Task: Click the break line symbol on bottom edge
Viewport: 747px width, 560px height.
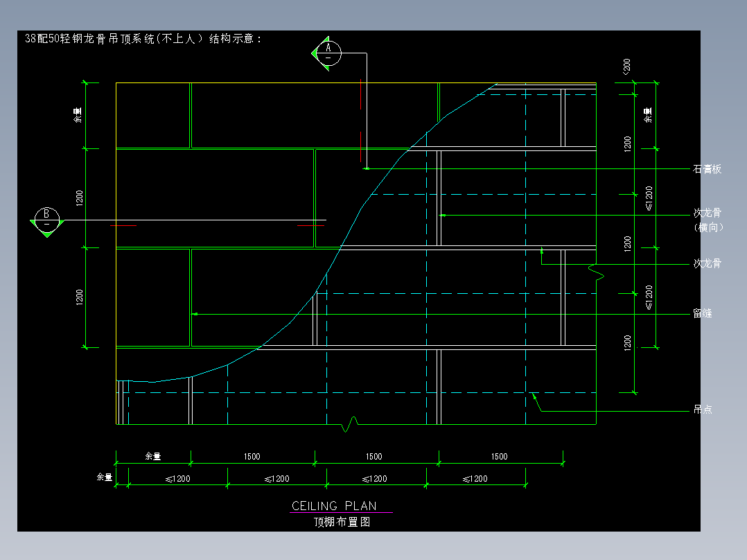Action: click(351, 424)
